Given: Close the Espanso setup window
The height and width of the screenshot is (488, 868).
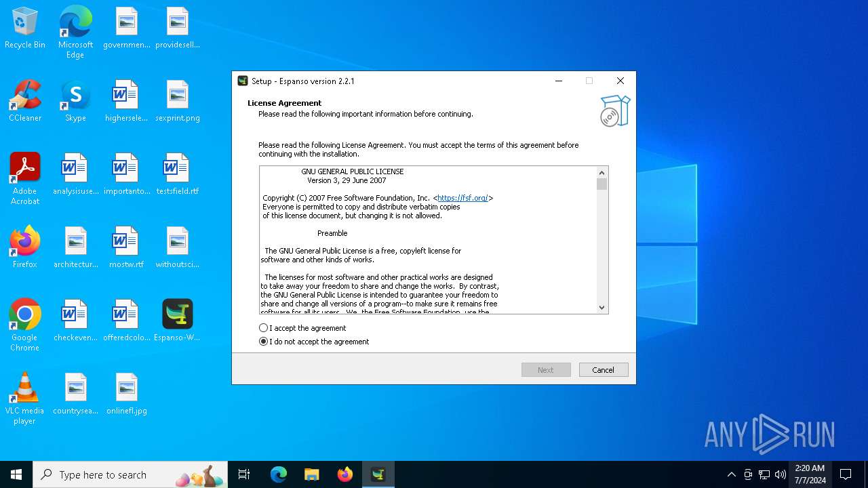Looking at the screenshot, I should pos(620,81).
